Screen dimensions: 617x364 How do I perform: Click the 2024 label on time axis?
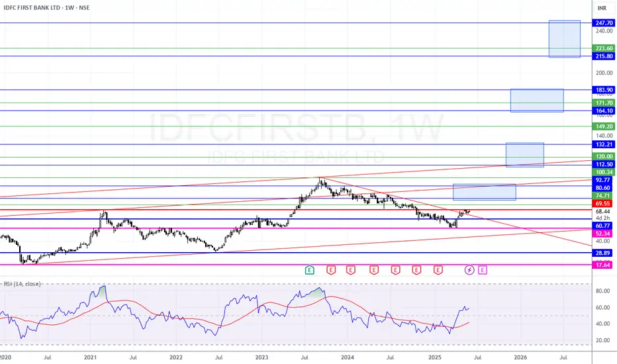(x=348, y=357)
